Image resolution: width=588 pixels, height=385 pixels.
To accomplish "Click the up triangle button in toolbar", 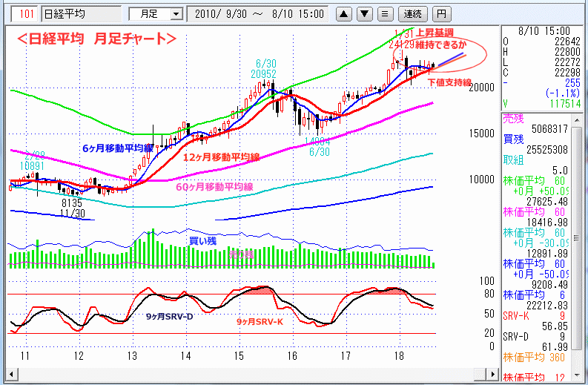I will [x=343, y=14].
